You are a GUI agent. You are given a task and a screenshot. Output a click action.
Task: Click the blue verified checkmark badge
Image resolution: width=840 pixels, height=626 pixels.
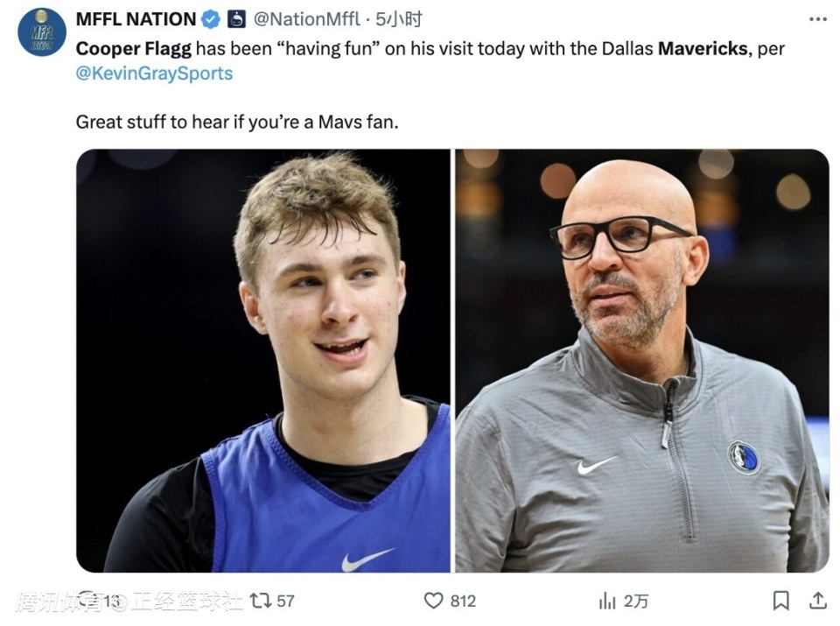(x=212, y=19)
